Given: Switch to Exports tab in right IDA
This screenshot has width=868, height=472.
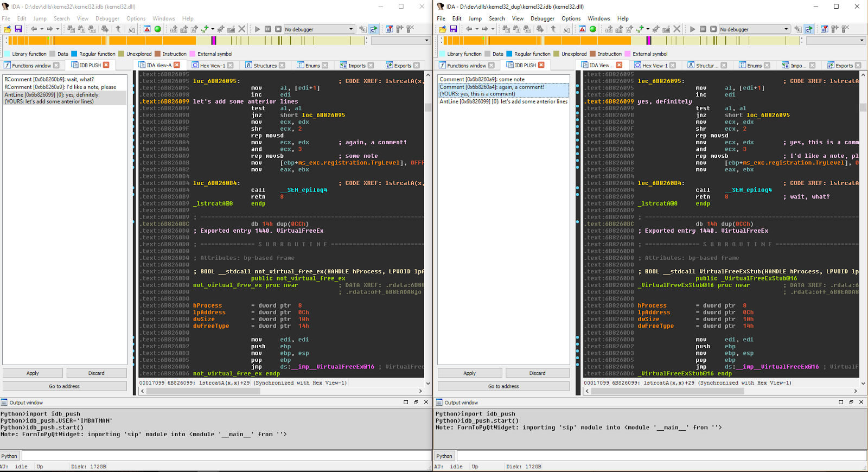Looking at the screenshot, I should 844,66.
